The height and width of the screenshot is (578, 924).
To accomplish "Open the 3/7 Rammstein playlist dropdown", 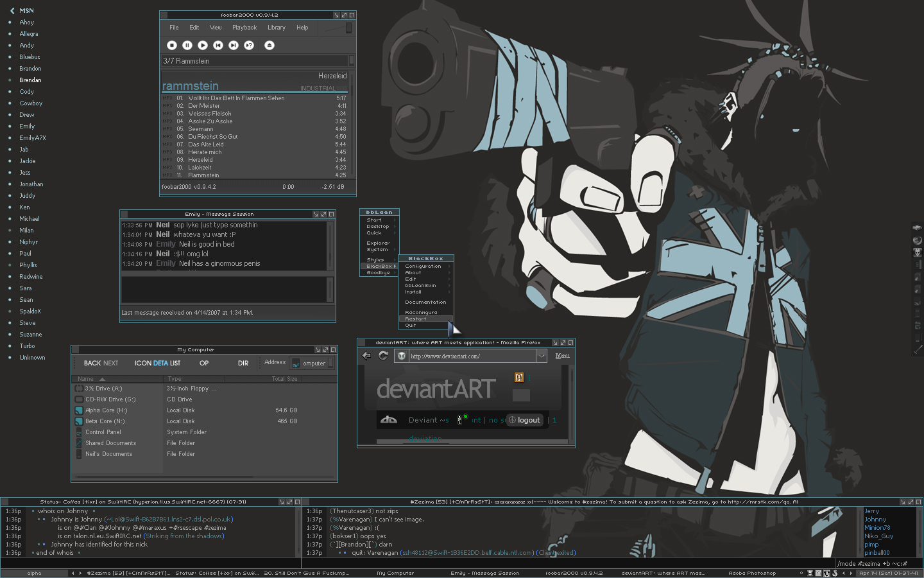I will pos(351,61).
